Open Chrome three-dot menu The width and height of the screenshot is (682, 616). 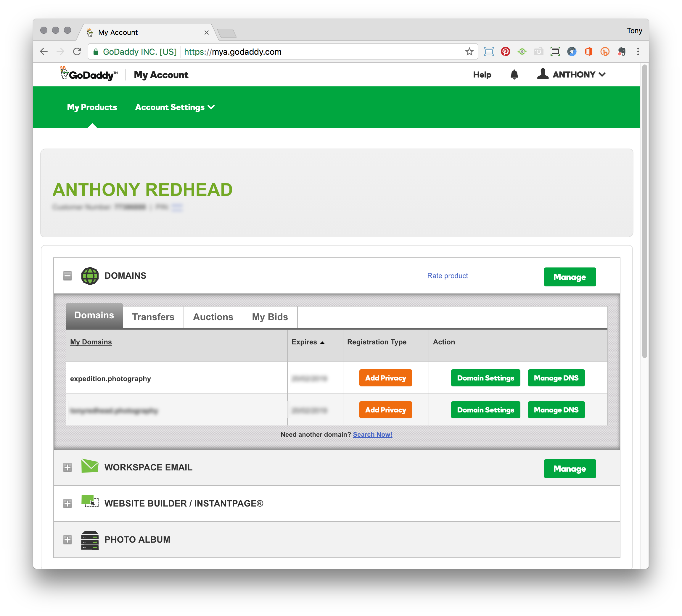click(638, 52)
